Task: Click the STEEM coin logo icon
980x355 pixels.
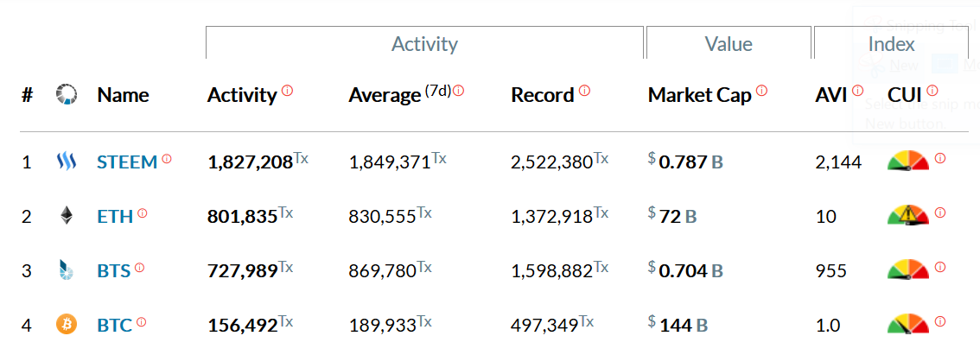Action: [67, 162]
